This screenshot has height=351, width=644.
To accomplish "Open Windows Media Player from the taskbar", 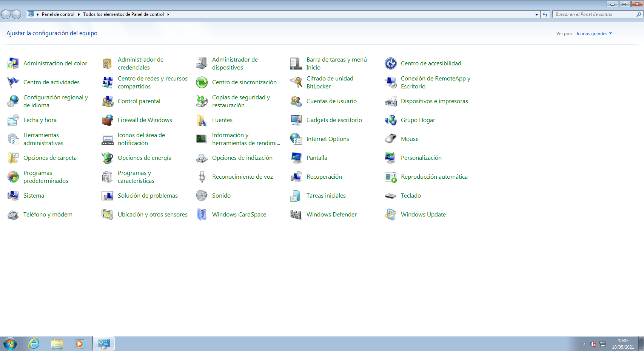I will click(80, 344).
